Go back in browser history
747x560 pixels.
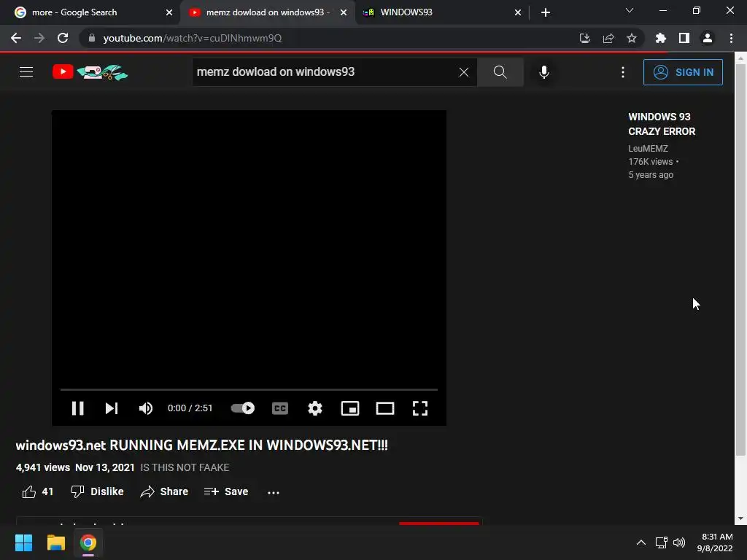tap(16, 38)
